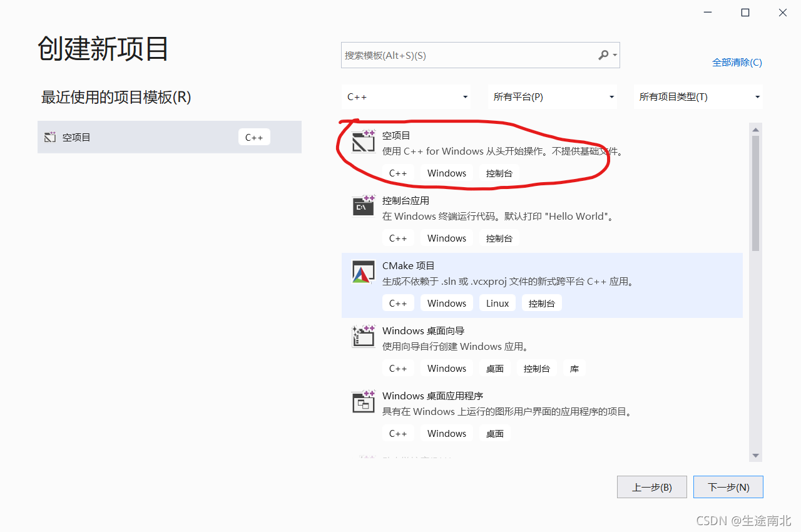Image resolution: width=801 pixels, height=532 pixels.
Task: Click the search magnifier icon
Action: (603, 55)
